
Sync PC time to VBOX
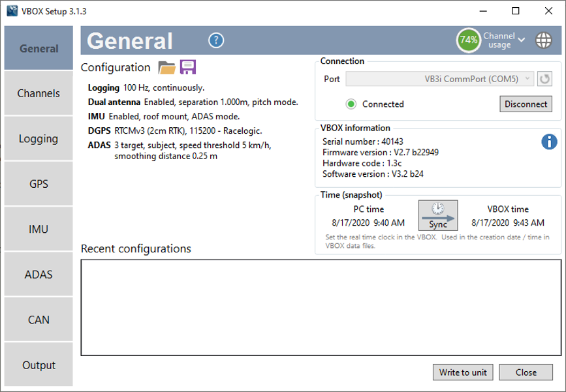coord(438,215)
